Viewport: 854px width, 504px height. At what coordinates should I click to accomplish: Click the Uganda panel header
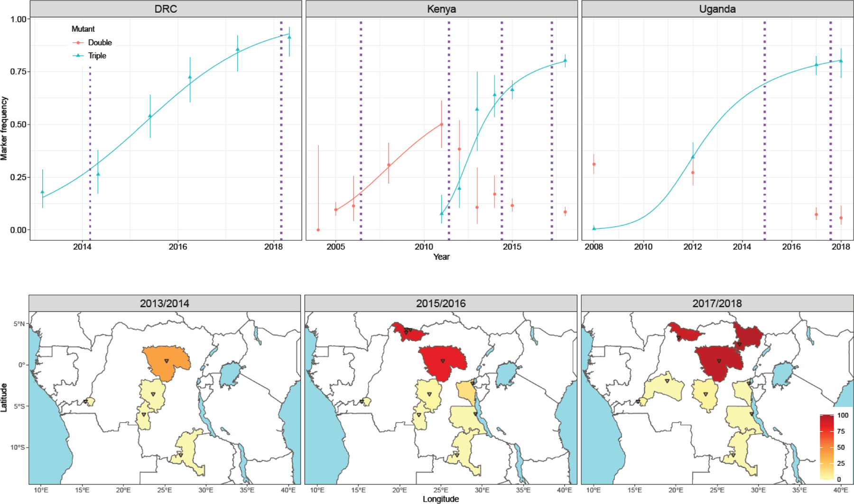717,9
